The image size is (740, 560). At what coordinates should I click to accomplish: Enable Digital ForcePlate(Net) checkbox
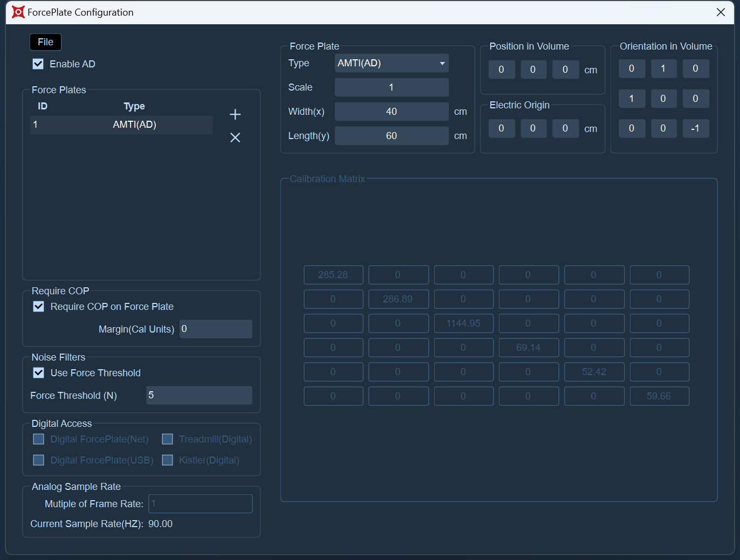[x=39, y=439]
